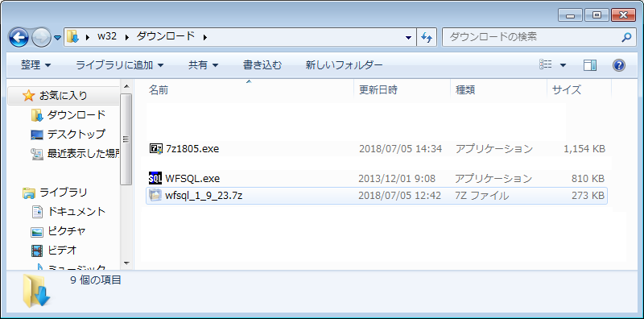The height and width of the screenshot is (319, 644).
Task: Click the ビデオ filmstrip icon in sidebar
Action: tap(37, 250)
